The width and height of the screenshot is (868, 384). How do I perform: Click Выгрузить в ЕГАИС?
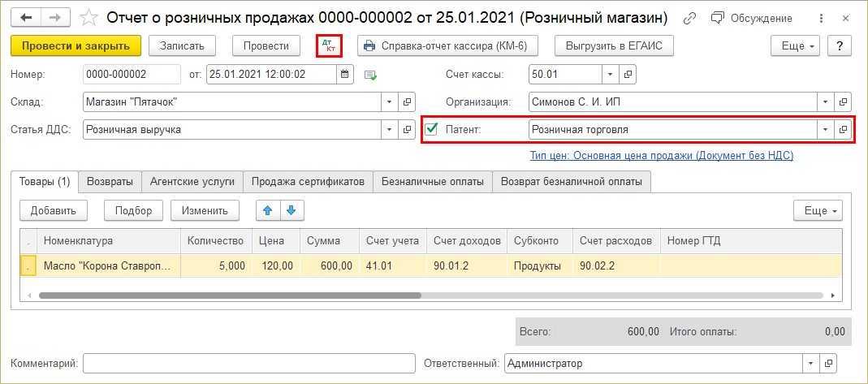[x=614, y=46]
